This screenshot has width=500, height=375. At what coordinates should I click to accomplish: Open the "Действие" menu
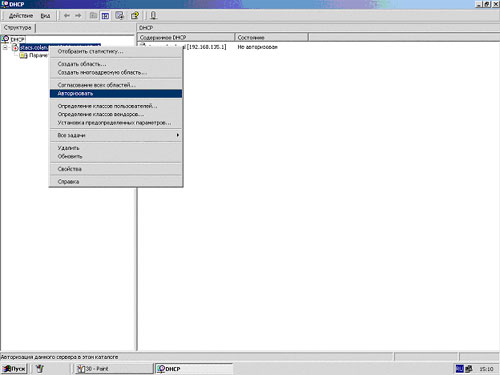click(x=21, y=16)
